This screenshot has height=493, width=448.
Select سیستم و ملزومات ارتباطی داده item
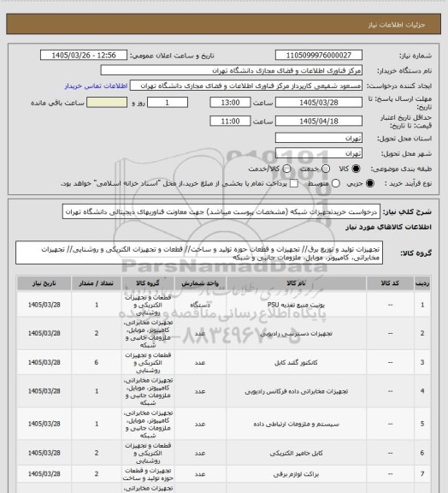[x=296, y=425]
